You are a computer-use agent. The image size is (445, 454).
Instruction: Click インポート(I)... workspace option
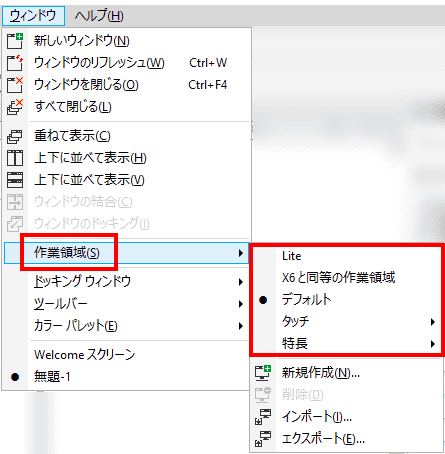pyautogui.click(x=347, y=417)
